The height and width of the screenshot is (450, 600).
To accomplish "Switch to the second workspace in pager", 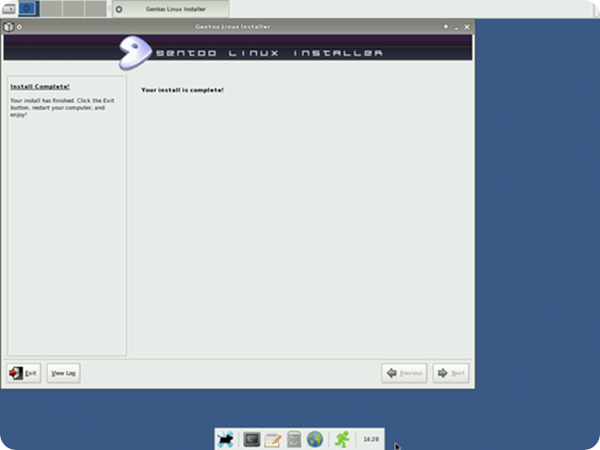I will 51,8.
